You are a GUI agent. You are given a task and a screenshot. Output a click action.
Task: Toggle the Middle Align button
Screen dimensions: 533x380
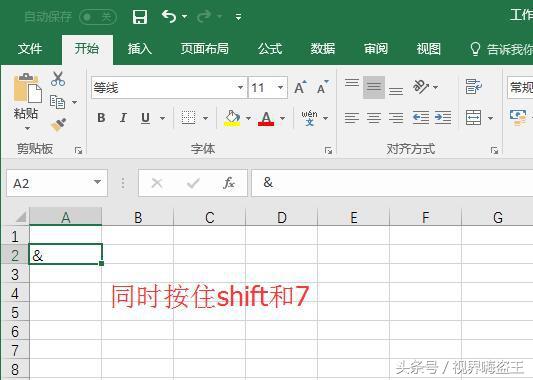point(374,87)
